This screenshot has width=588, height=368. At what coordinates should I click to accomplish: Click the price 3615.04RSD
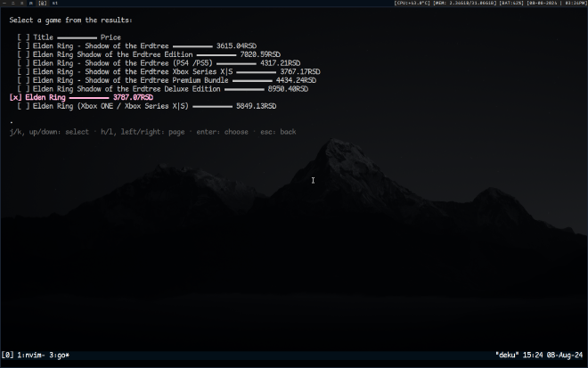click(x=237, y=46)
